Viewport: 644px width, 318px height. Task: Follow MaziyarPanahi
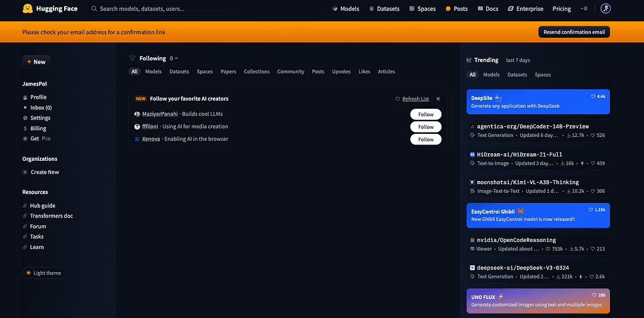tap(426, 114)
